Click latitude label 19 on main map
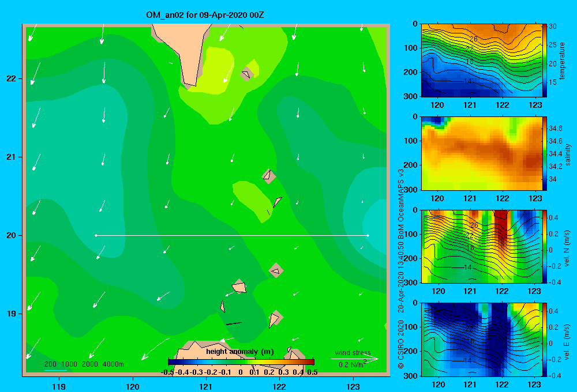 (12, 314)
